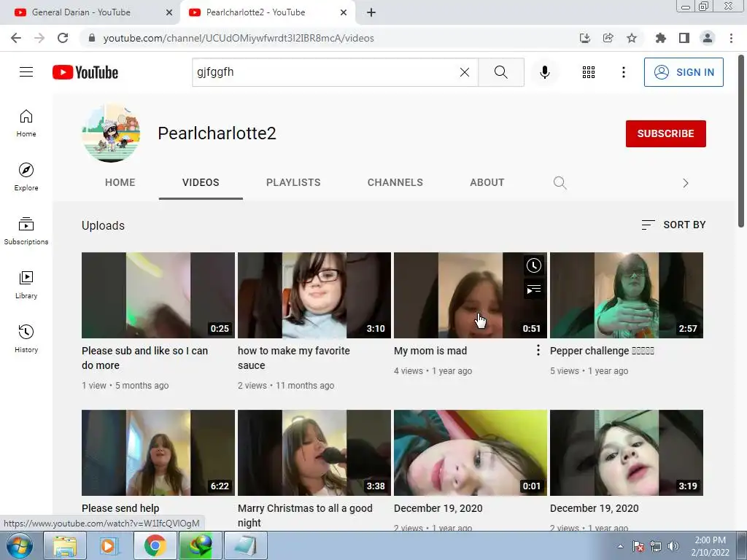Screen dimensions: 747x560
Task: Close the General Darian browser tab
Action: 169,12
